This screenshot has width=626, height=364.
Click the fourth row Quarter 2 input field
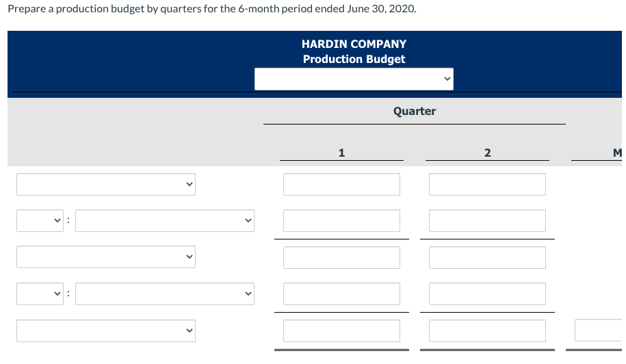click(487, 294)
